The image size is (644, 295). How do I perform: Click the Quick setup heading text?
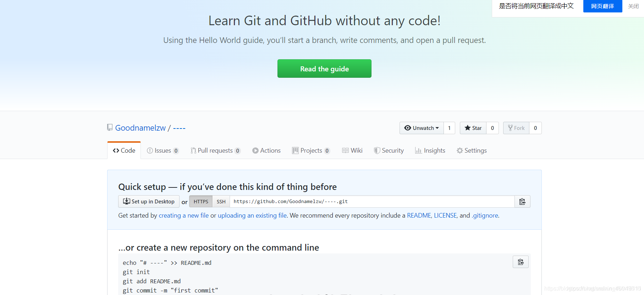227,187
